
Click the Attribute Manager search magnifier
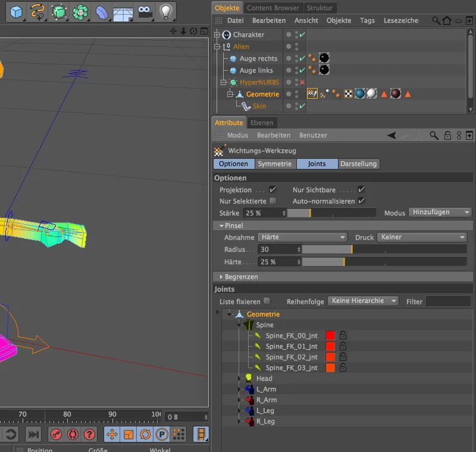pyautogui.click(x=434, y=135)
